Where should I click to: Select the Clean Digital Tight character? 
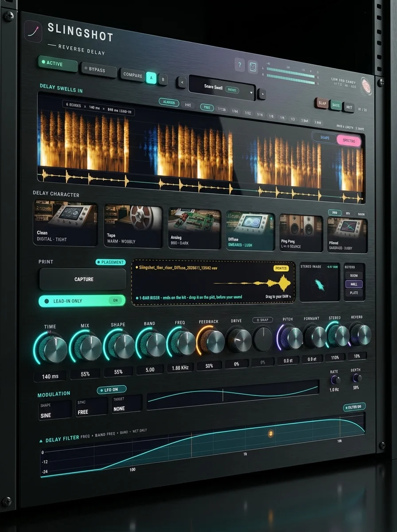tap(65, 224)
